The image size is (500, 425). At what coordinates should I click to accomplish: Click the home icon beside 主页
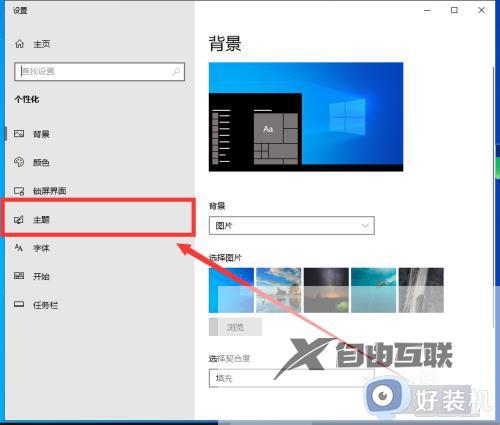tap(20, 44)
